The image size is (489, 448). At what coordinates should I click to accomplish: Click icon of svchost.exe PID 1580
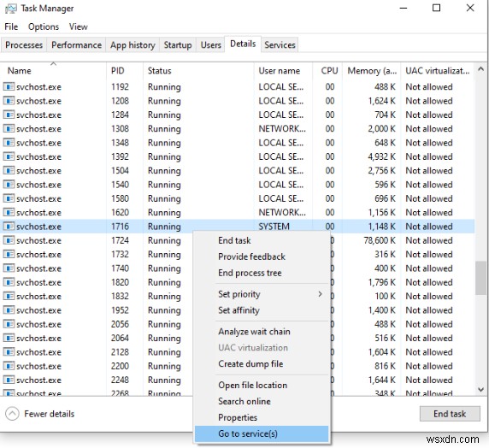(9, 198)
